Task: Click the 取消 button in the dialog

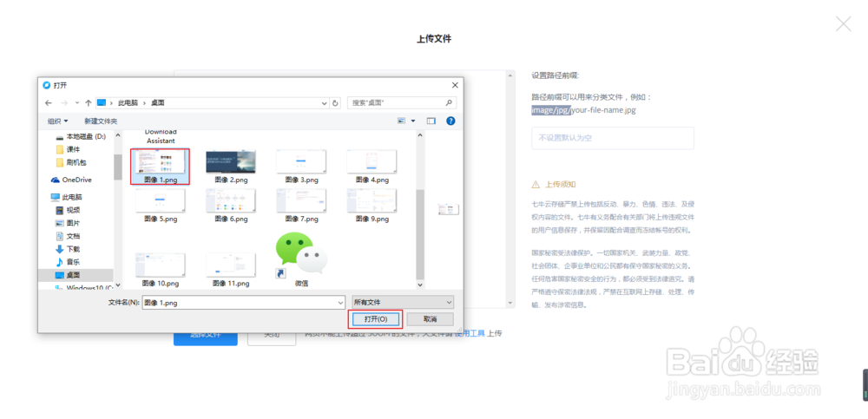Action: (x=431, y=319)
